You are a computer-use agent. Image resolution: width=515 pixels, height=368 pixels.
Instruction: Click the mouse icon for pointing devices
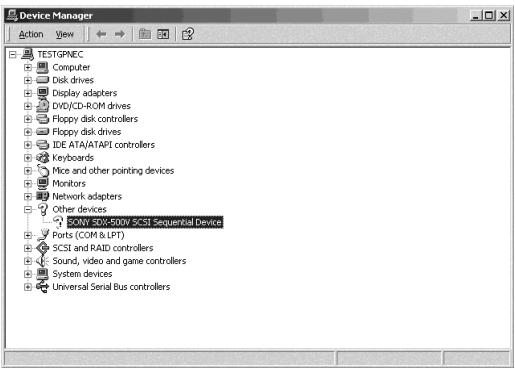point(43,170)
